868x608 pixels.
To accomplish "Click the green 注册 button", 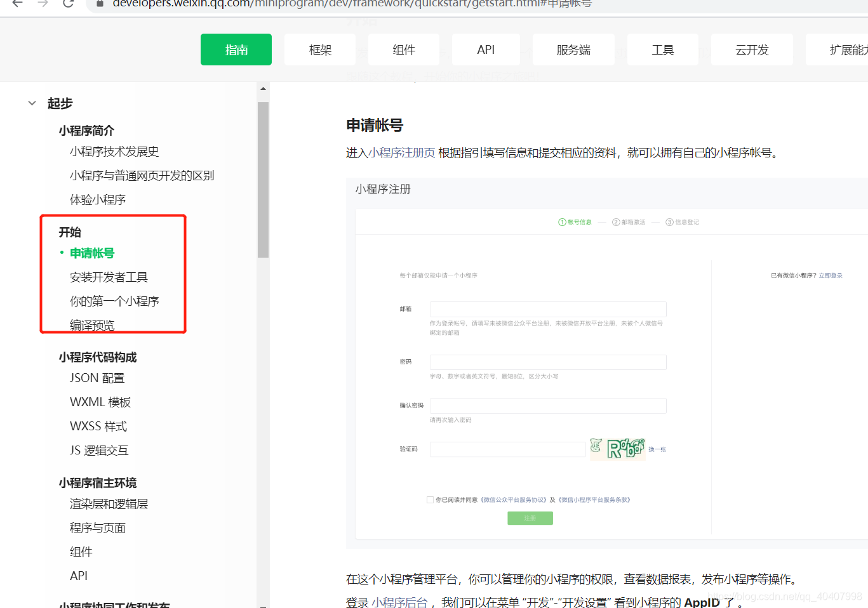I will 530,518.
